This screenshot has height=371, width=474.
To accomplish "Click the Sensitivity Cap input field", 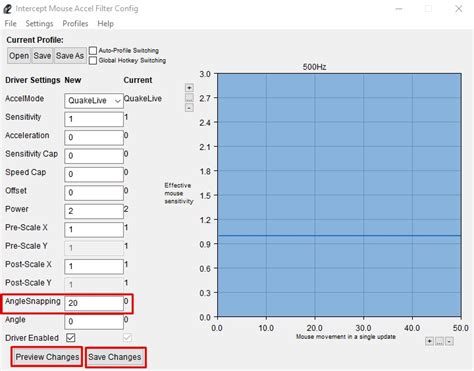I will pyautogui.click(x=94, y=156).
